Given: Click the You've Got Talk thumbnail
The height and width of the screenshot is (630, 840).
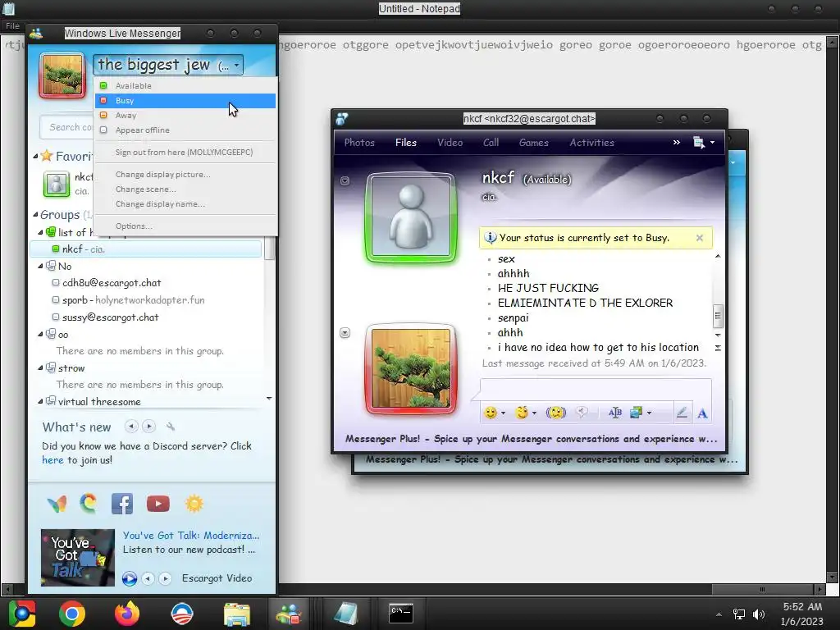Looking at the screenshot, I should coord(78,557).
